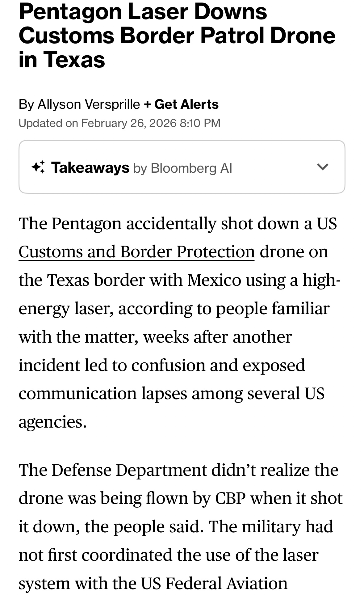
Task: Click the "US Federal Aviation" text
Action: [x=214, y=583]
